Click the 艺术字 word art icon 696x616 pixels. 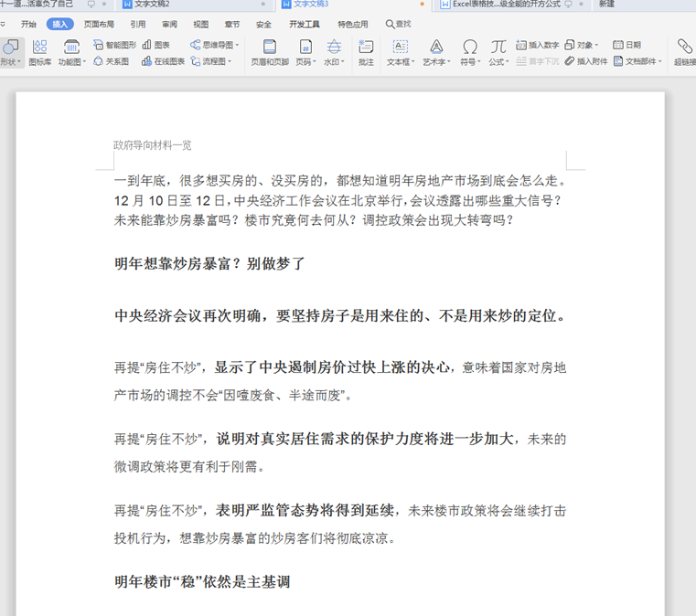click(x=436, y=47)
